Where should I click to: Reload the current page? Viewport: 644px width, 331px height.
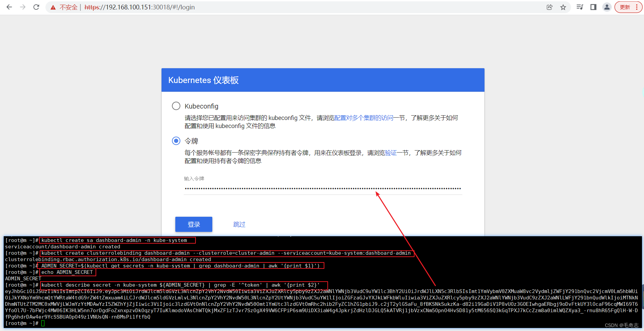point(36,7)
